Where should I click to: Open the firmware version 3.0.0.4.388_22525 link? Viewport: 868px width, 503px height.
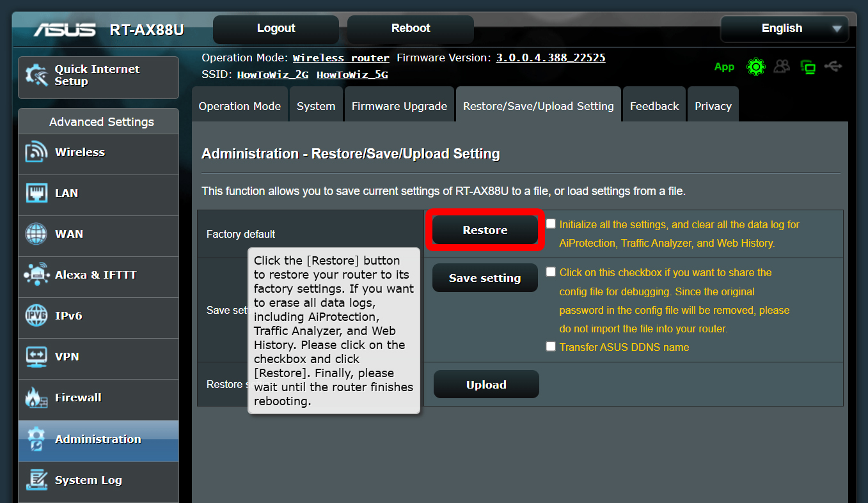click(550, 57)
